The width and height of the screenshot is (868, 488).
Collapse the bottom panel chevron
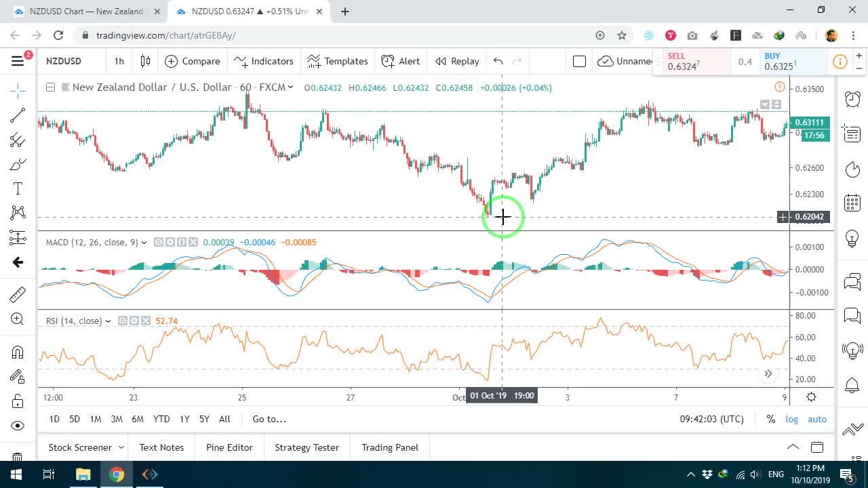(792, 447)
